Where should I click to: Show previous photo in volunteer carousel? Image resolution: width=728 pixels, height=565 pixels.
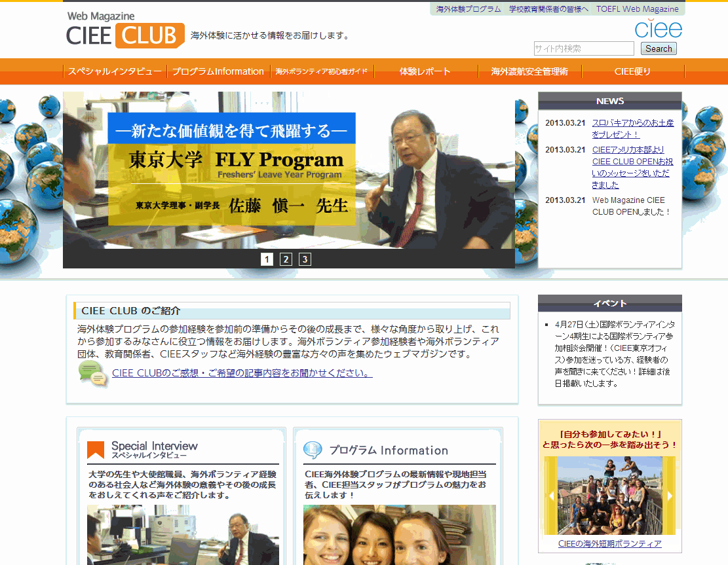[551, 496]
